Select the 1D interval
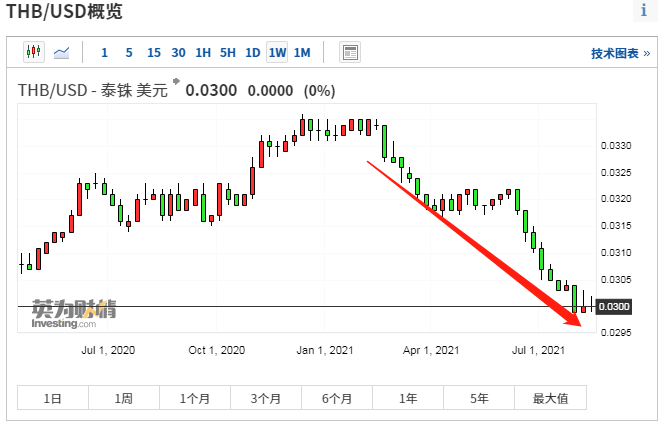Image resolution: width=665 pixels, height=426 pixels. pyautogui.click(x=252, y=53)
